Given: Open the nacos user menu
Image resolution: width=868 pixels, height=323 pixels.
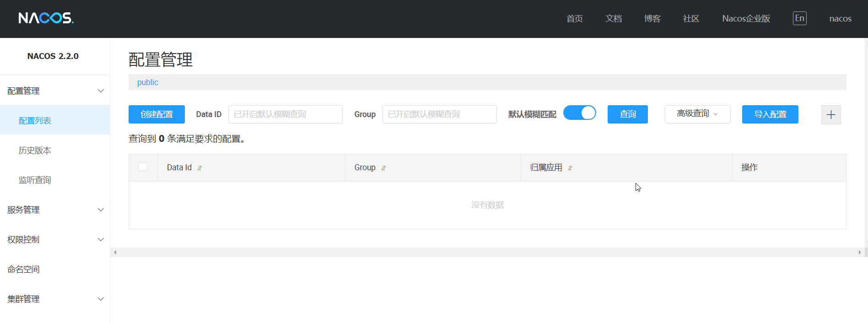Looking at the screenshot, I should [840, 19].
